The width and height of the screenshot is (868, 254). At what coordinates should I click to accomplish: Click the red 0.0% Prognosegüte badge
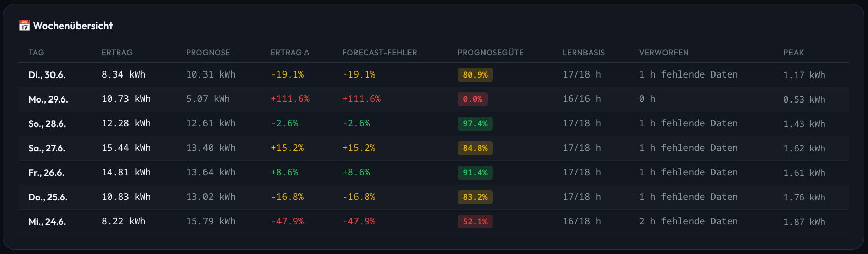pyautogui.click(x=472, y=99)
